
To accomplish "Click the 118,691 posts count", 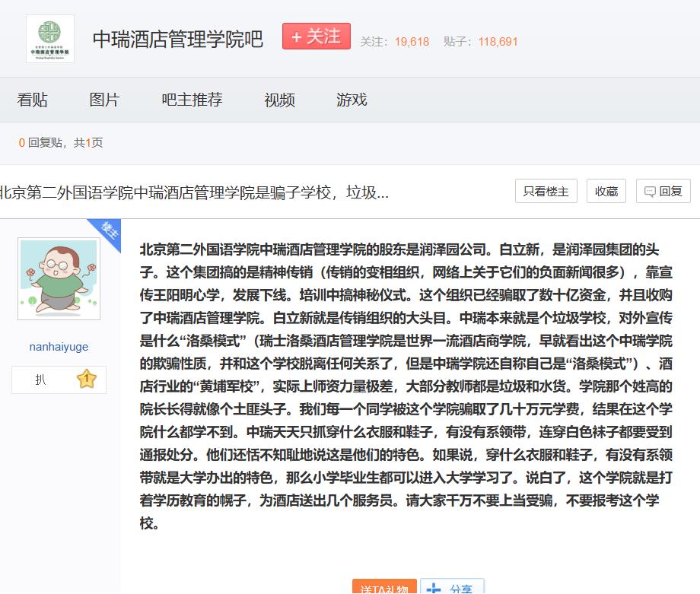I will [x=498, y=42].
